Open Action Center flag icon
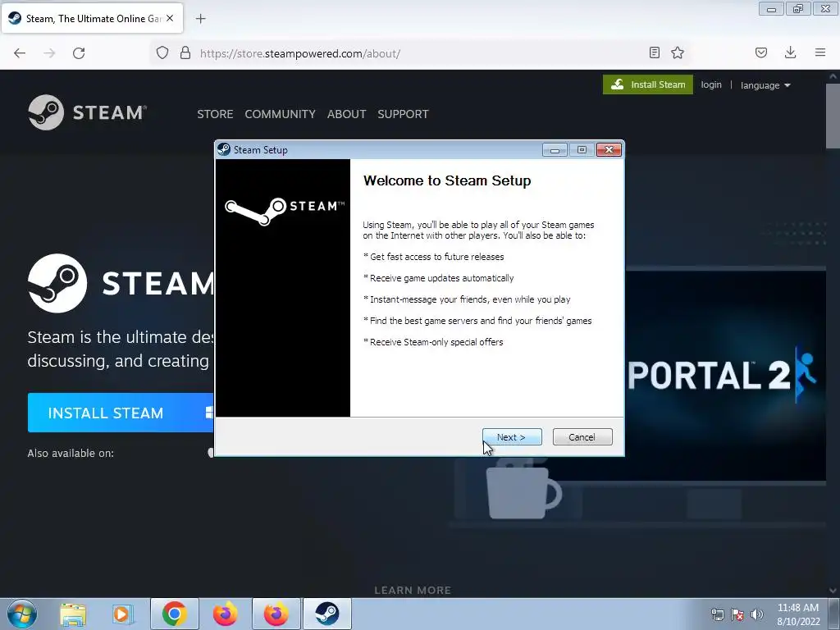840x630 pixels. click(737, 614)
